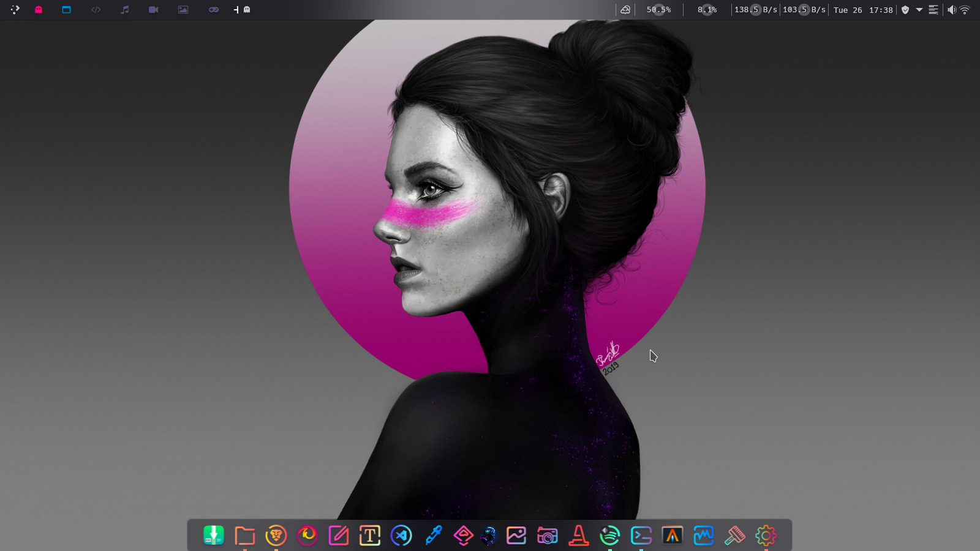980x551 pixels.
Task: Open the notification list panel icon
Action: tap(933, 10)
